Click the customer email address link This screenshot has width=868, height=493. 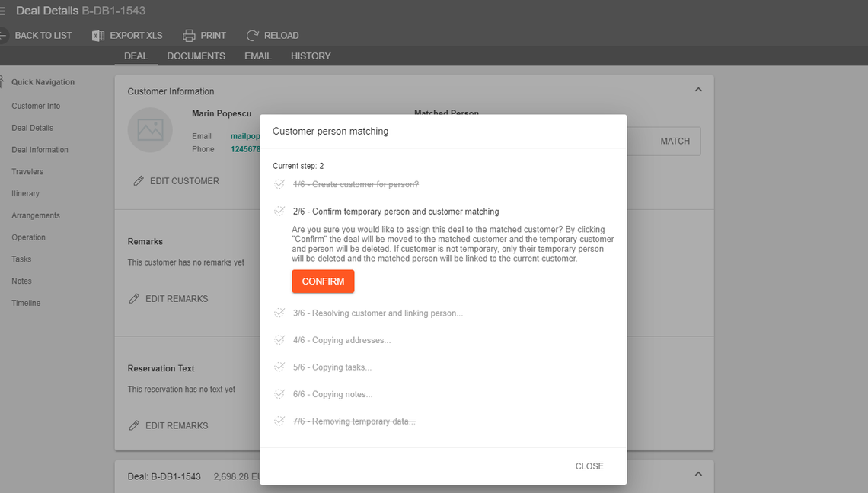[245, 136]
